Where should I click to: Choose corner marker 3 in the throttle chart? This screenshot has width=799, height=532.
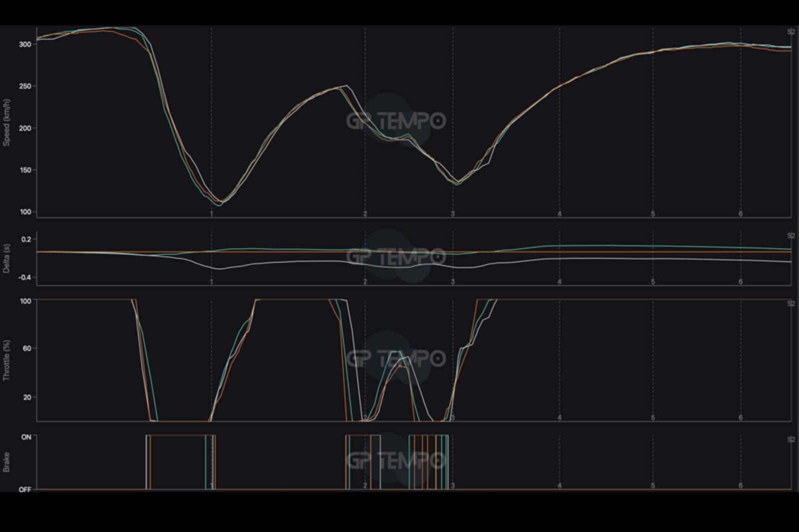tap(453, 418)
